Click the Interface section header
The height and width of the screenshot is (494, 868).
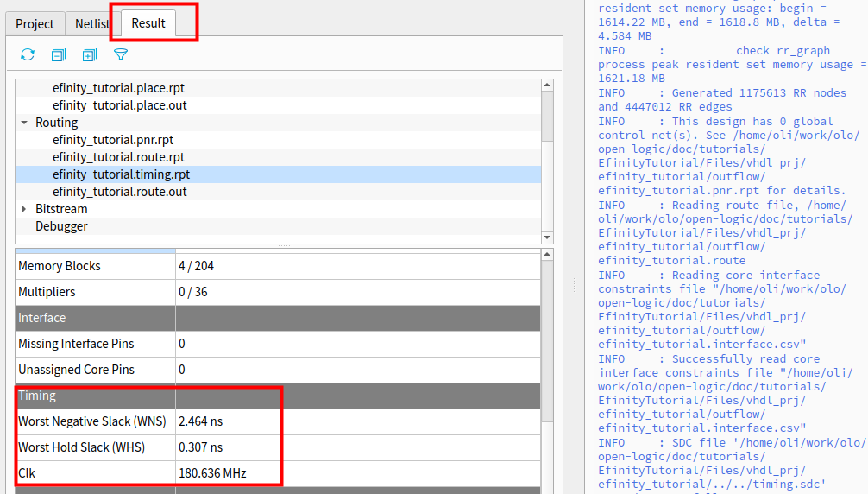click(x=278, y=318)
